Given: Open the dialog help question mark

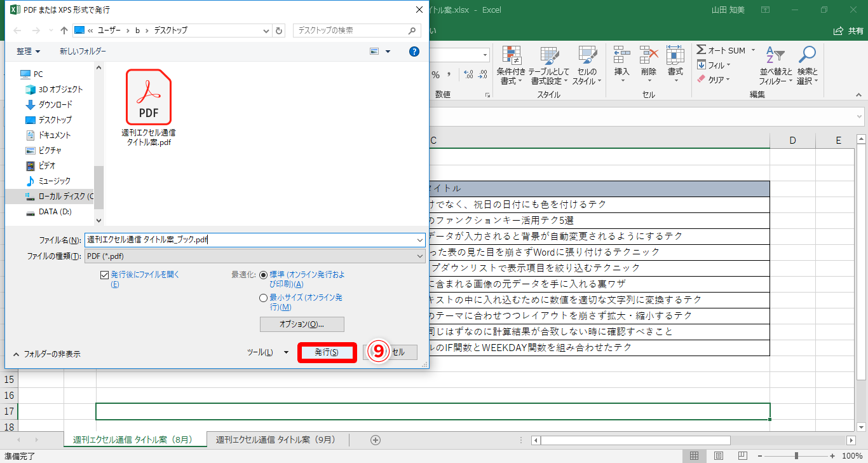Looking at the screenshot, I should pos(414,52).
